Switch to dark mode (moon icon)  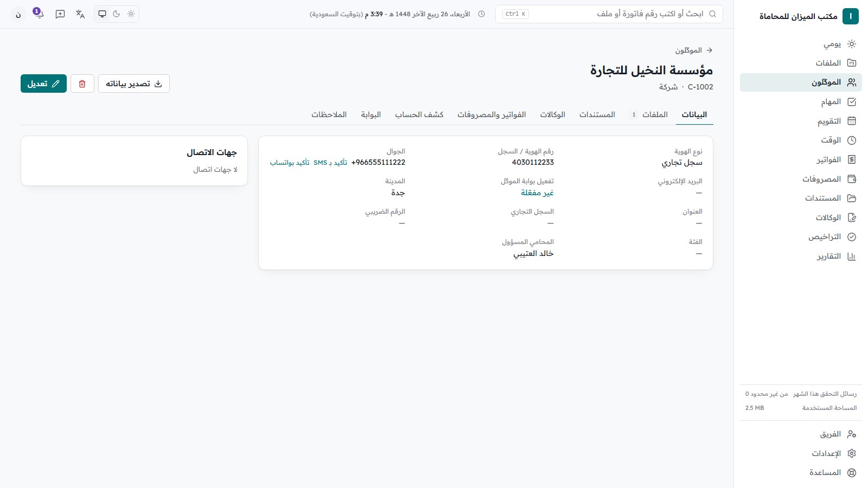(x=117, y=14)
